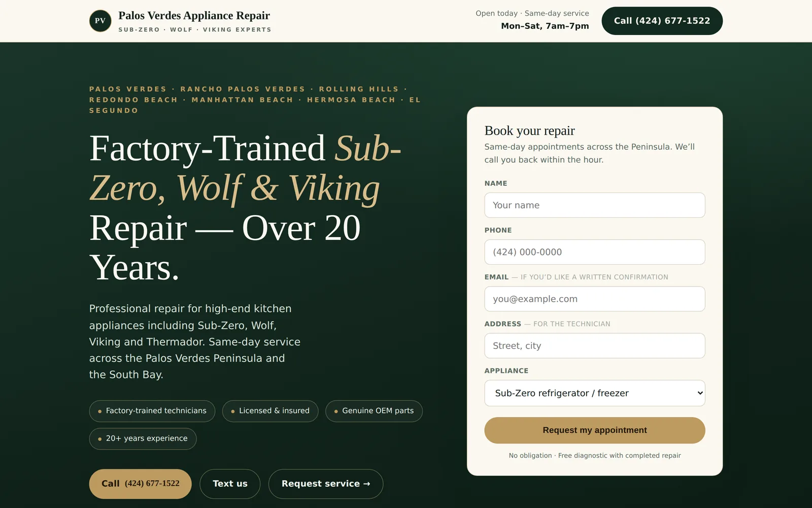This screenshot has height=508, width=812.
Task: Select the 20+ years experience badge
Action: pos(143,438)
